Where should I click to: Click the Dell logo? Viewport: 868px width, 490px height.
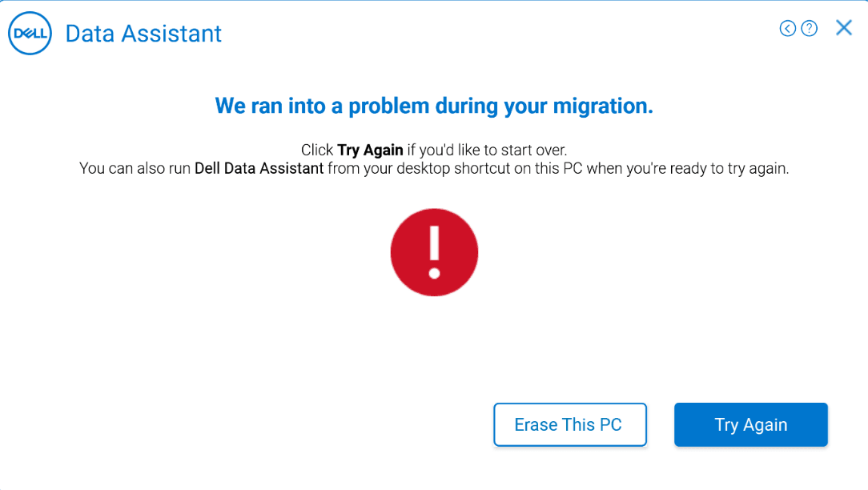(x=30, y=34)
